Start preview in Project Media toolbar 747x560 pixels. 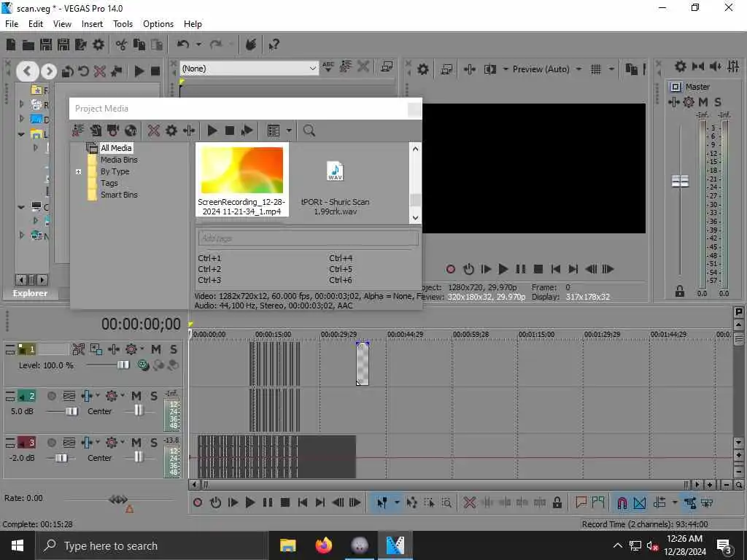pyautogui.click(x=212, y=131)
